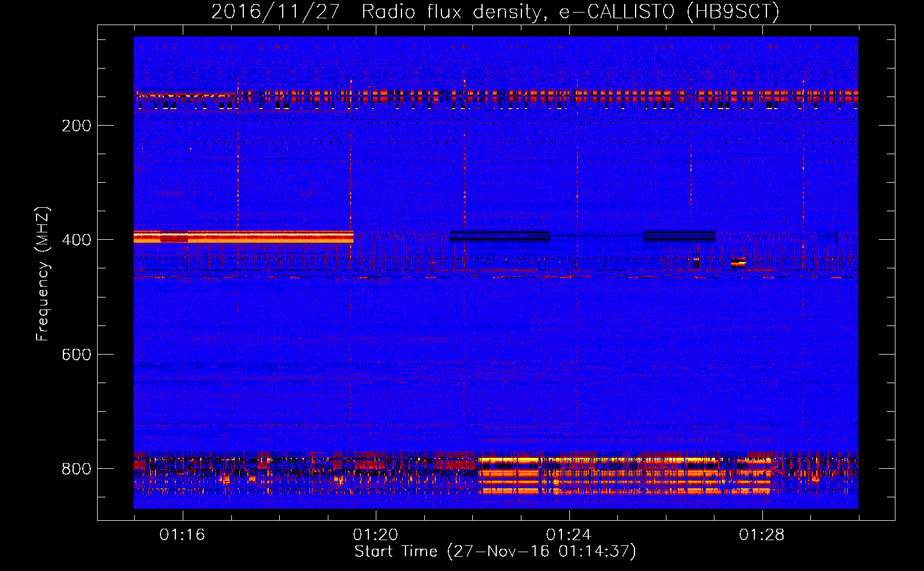Click the 01:20 time tick label
Screen dimensions: 924x571
(x=375, y=535)
